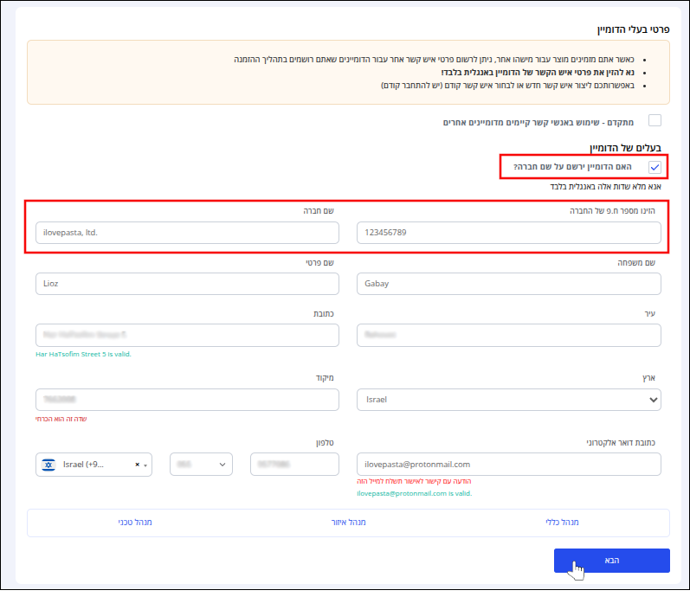Clear the phone country selection with the x
The width and height of the screenshot is (690, 616).
138,465
